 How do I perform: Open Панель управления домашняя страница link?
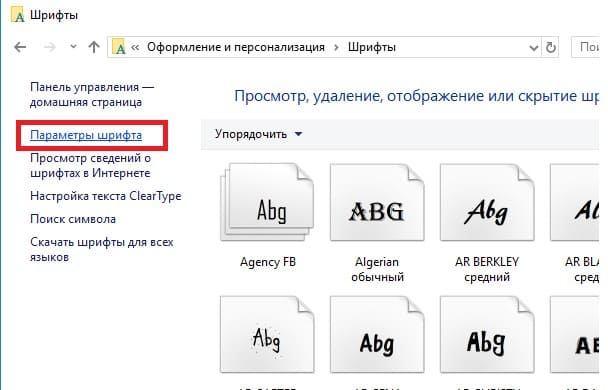pyautogui.click(x=92, y=95)
